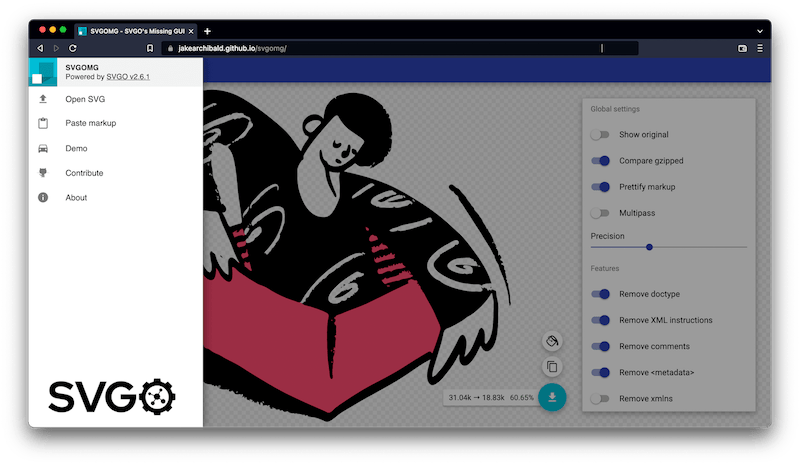Toggle Remove doctype switch
This screenshot has width=800, height=465.
tap(600, 294)
